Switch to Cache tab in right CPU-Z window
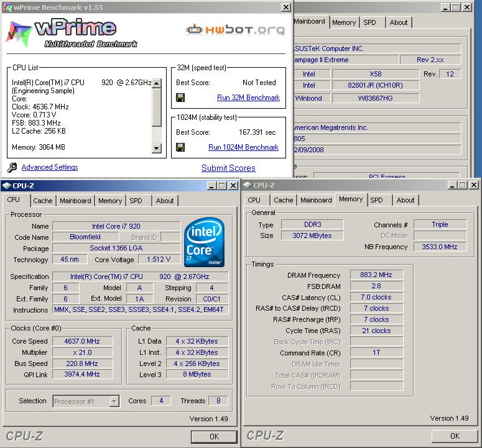The width and height of the screenshot is (482, 448). point(284,200)
